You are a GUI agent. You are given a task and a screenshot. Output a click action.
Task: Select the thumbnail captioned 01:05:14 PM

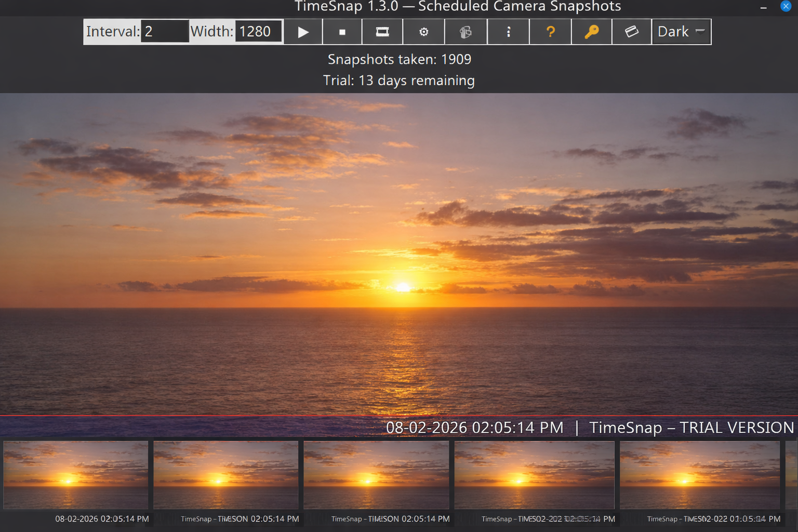(700, 475)
